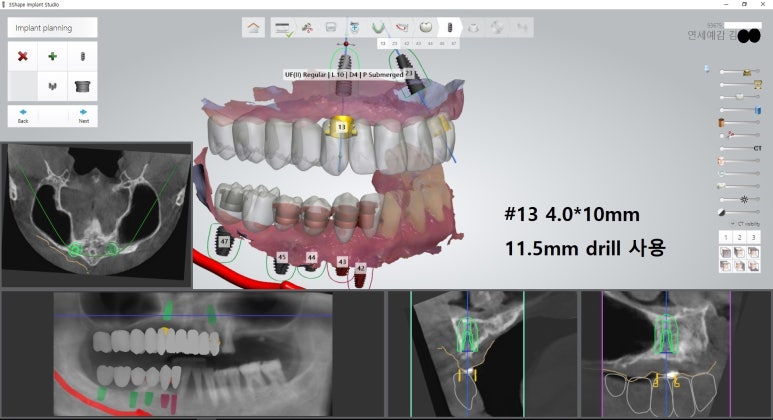Open the crown design step icon
773x420 pixels.
tap(425, 28)
